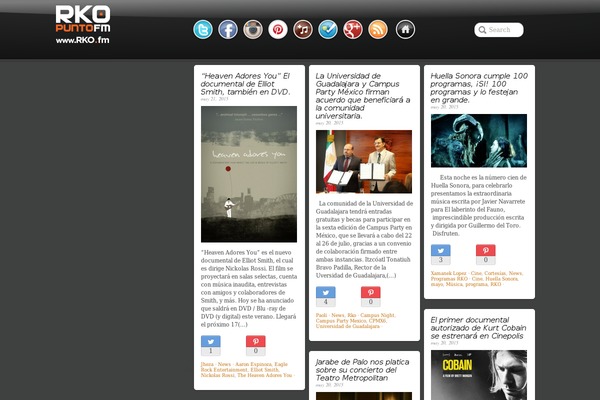The height and width of the screenshot is (400, 600).
Task: Click the Heaven Adores You poster image
Action: pyautogui.click(x=249, y=174)
